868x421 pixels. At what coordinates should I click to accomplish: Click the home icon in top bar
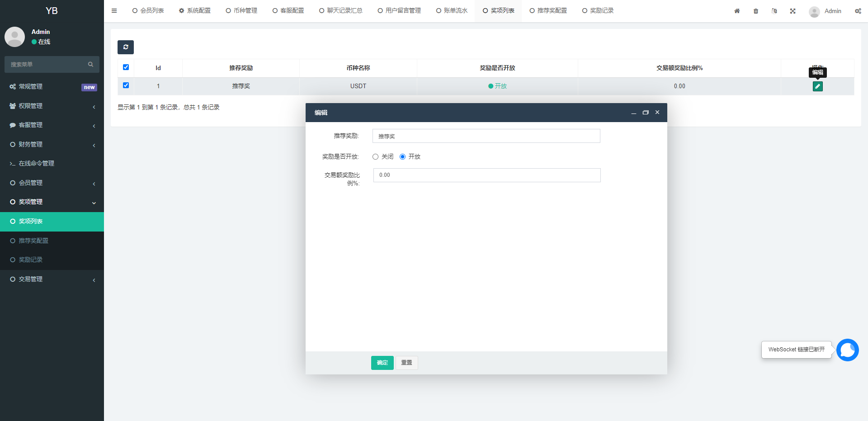736,10
